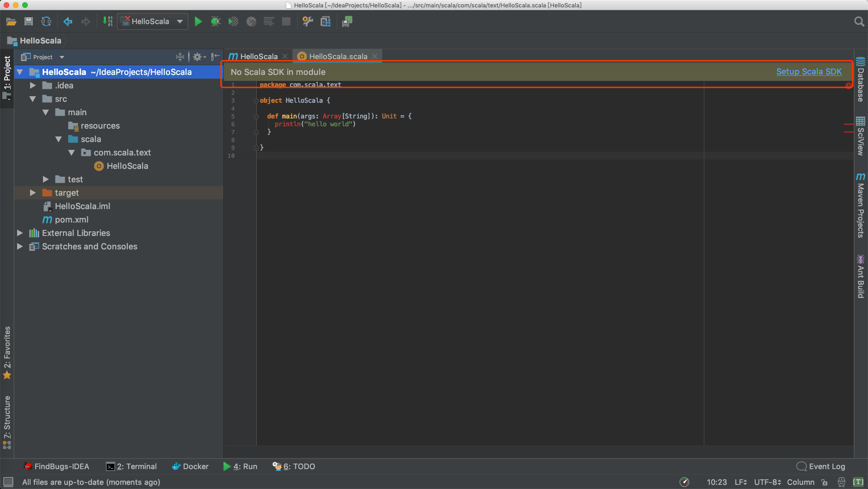Click the collapse all icon in Project panel
Viewport: 868px width, 489px height.
coord(180,57)
